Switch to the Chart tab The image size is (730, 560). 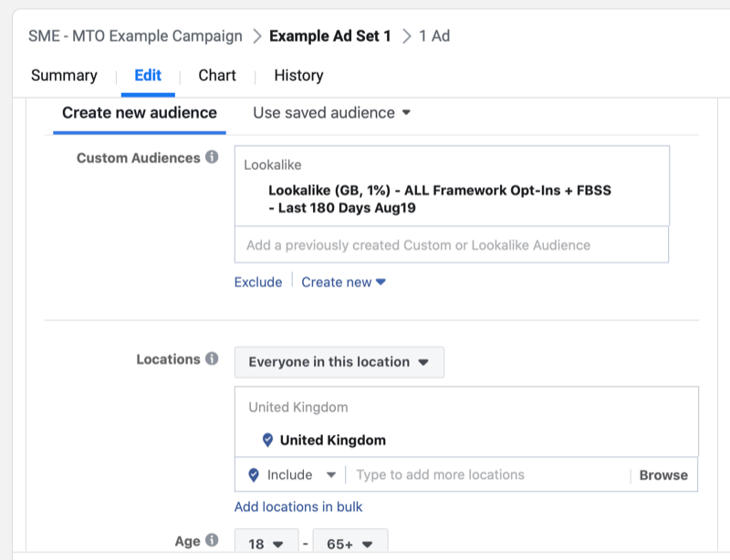(216, 76)
